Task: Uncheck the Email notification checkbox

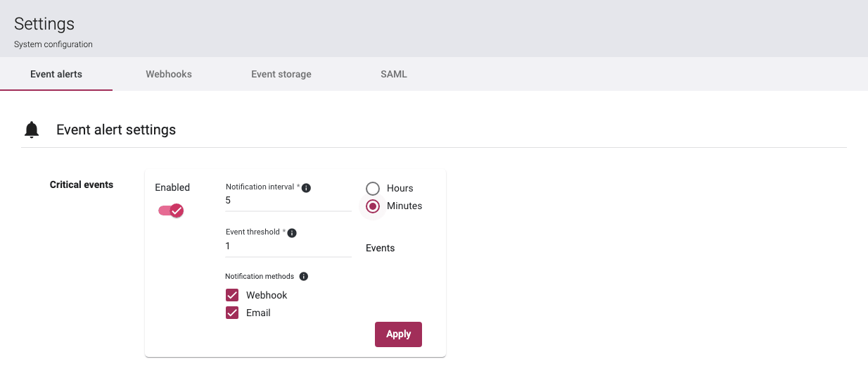Action: (x=232, y=313)
